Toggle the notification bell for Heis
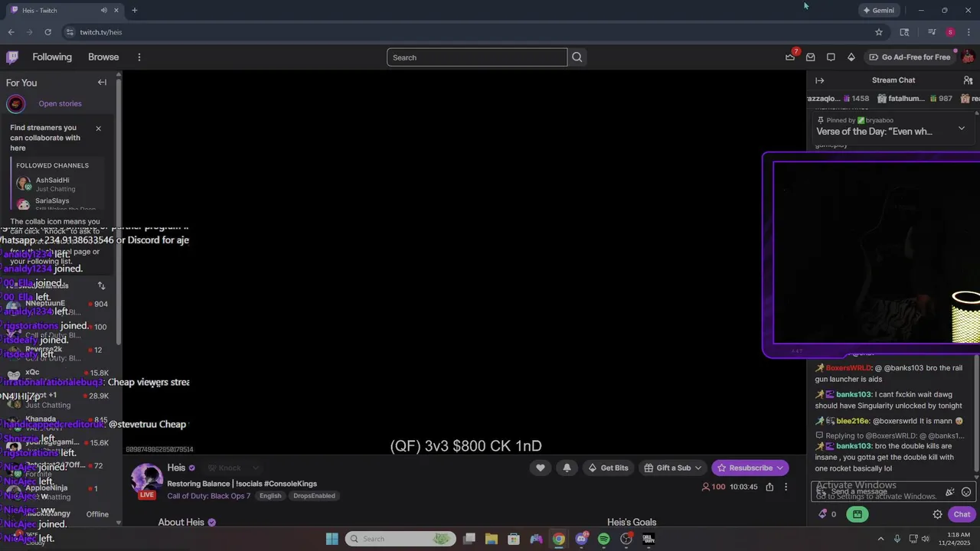The height and width of the screenshot is (551, 980). pyautogui.click(x=567, y=468)
